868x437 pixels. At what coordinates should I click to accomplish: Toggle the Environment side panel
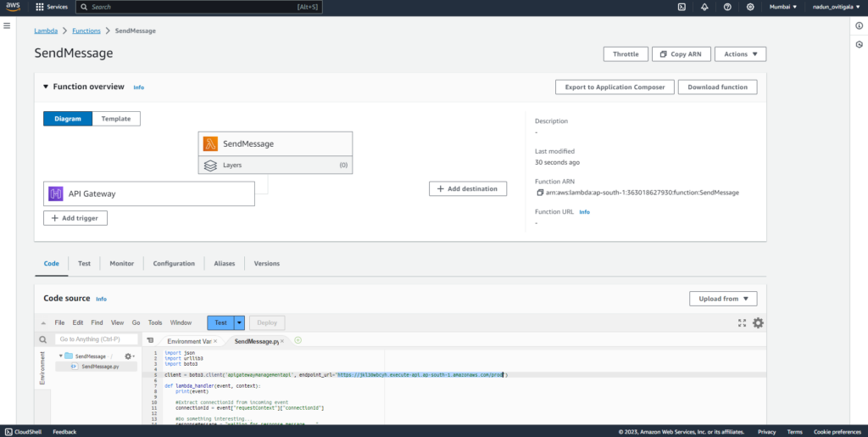pos(42,368)
